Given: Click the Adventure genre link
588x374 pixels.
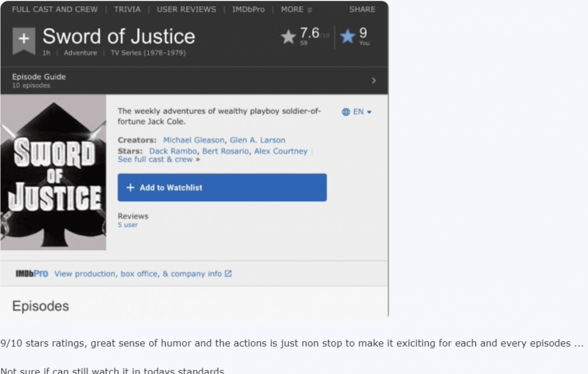Looking at the screenshot, I should 80,53.
